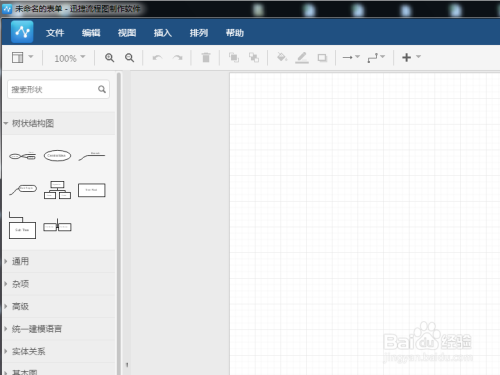Select the sub-topic rounded branch shape

click(23, 190)
